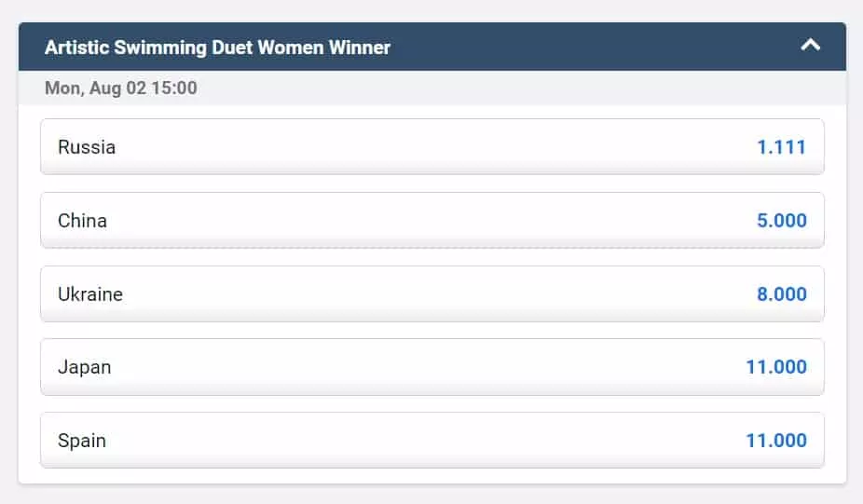Click the 8.000 odds for Ukraine

[x=781, y=294]
